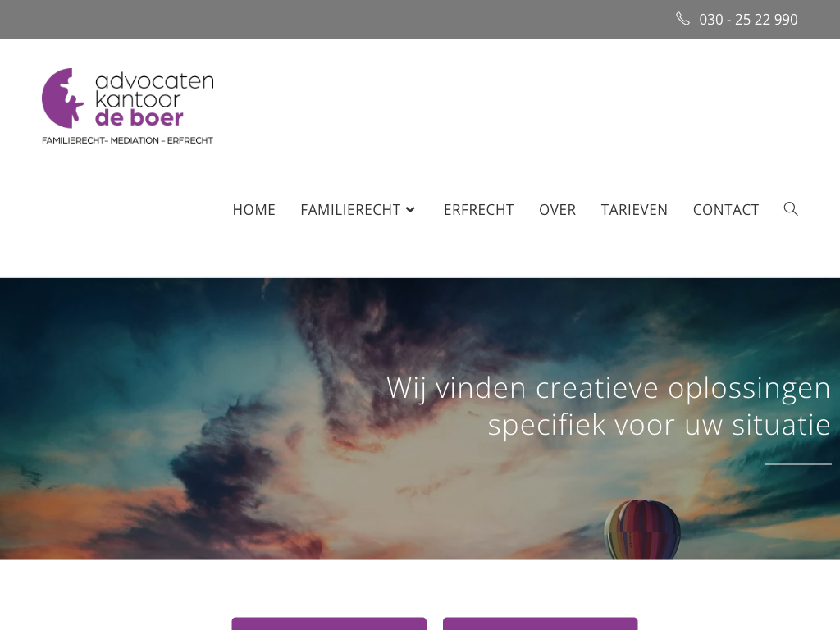Open the Over page
840x630 pixels.
[557, 209]
